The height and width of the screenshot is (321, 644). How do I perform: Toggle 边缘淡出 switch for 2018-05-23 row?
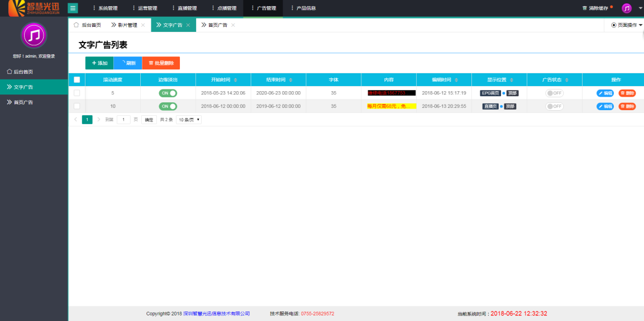coord(168,93)
